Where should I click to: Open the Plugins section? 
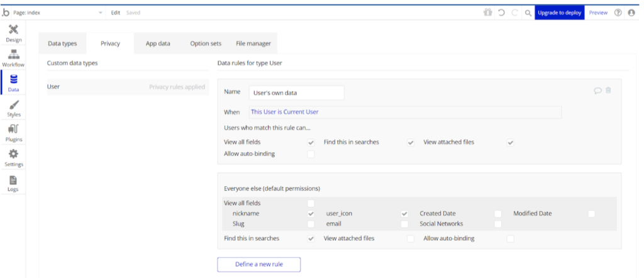click(x=13, y=133)
